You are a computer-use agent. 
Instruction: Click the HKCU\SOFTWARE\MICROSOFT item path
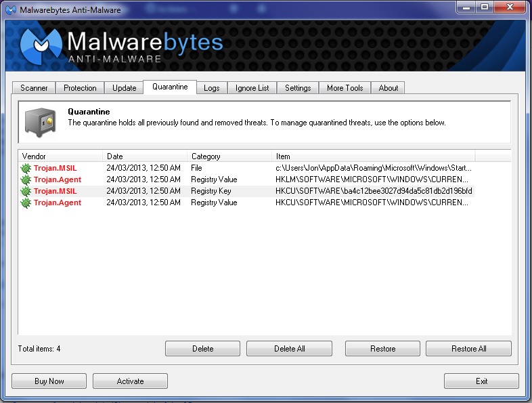click(x=372, y=203)
